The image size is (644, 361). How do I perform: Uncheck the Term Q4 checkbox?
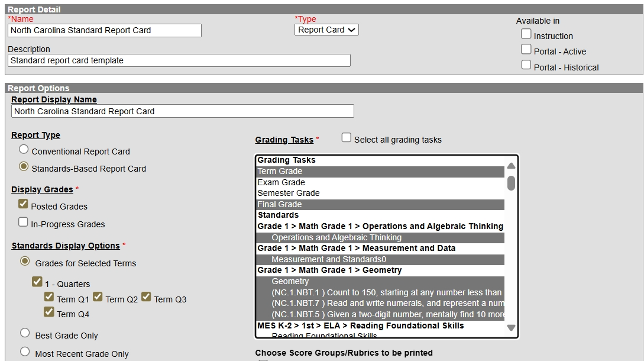[49, 312]
